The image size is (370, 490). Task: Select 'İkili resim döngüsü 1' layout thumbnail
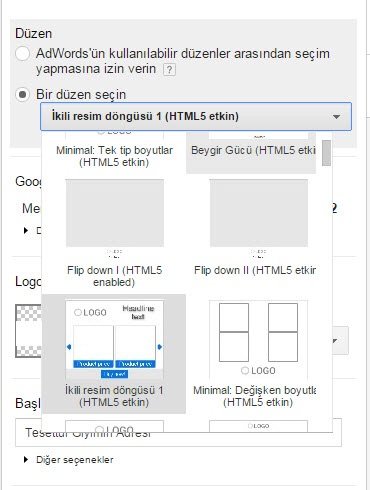(115, 339)
